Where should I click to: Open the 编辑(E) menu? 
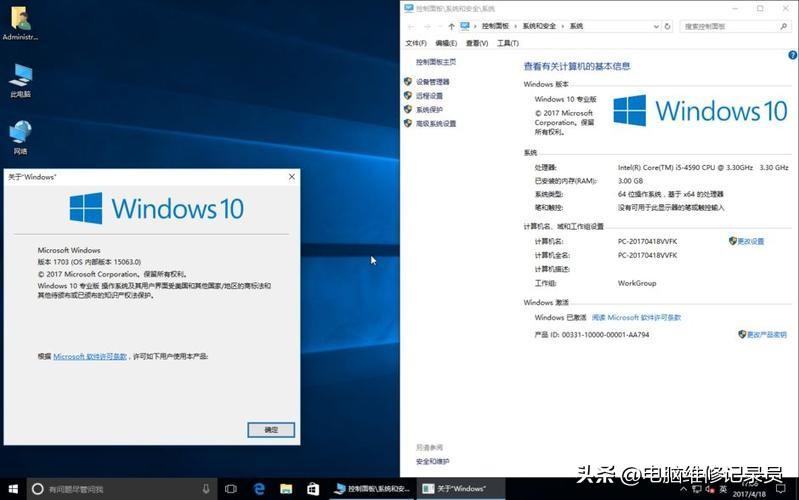[x=446, y=43]
